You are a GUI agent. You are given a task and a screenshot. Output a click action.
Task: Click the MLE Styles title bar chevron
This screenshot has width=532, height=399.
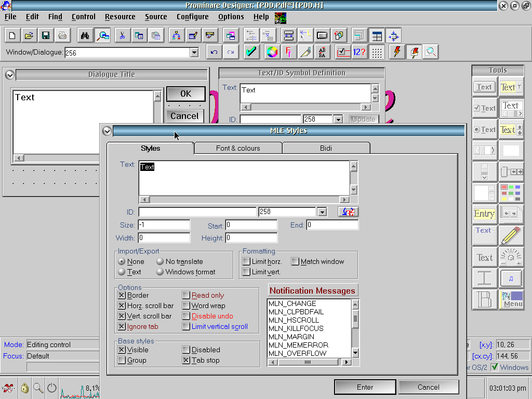107,131
